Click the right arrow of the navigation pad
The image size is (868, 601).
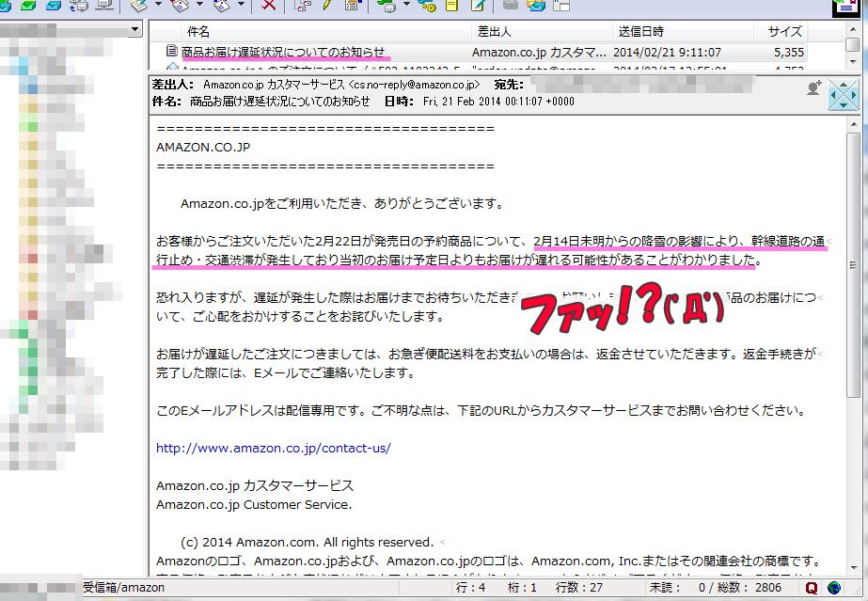[853, 95]
